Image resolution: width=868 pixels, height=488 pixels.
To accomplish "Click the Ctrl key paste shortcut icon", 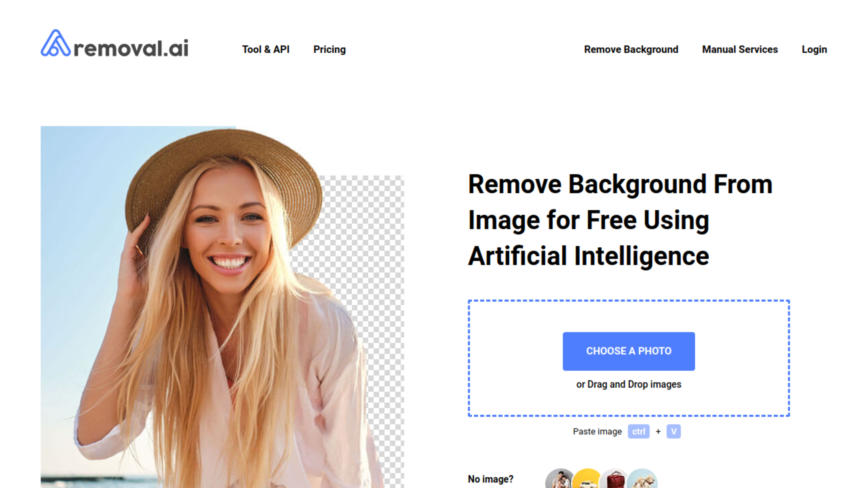I will click(x=639, y=431).
